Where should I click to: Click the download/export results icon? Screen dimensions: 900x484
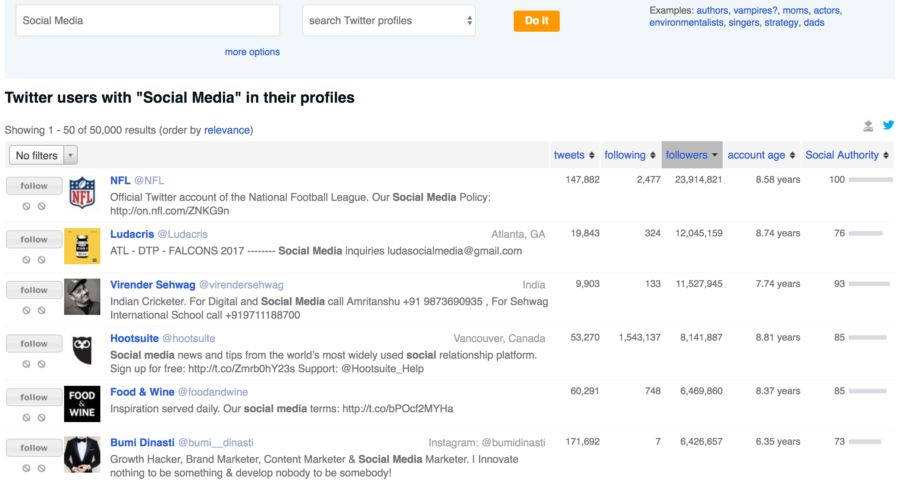[868, 126]
